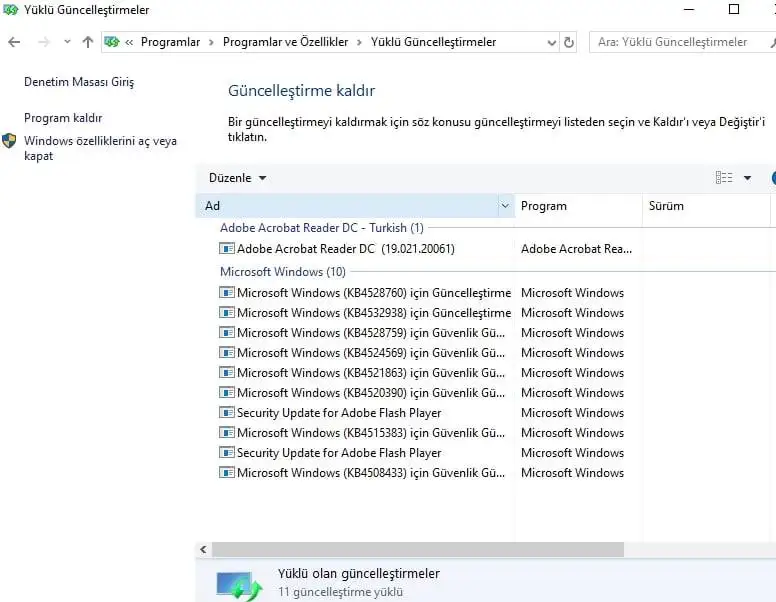Open Programlar ve Özellikler breadcrumb

coord(286,42)
